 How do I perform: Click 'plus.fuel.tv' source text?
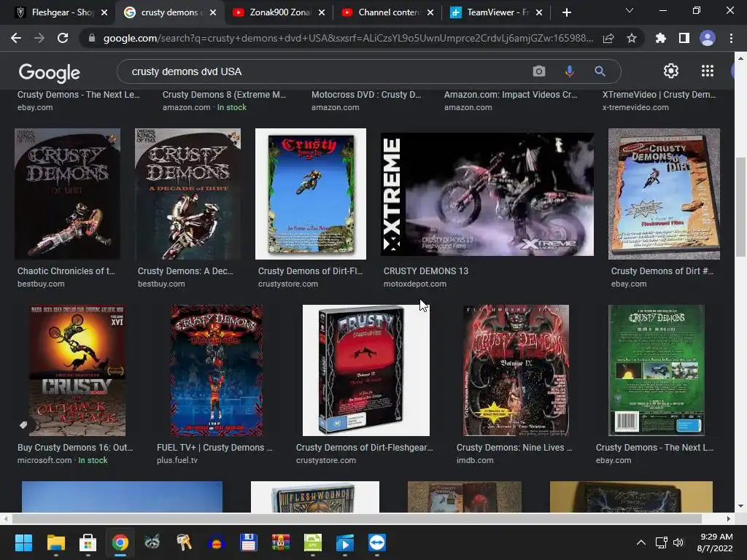point(177,461)
